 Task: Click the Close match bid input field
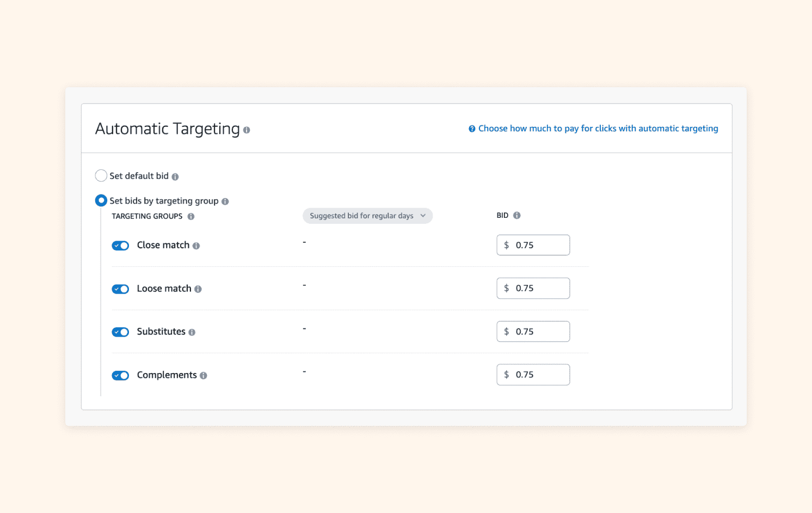[533, 245]
